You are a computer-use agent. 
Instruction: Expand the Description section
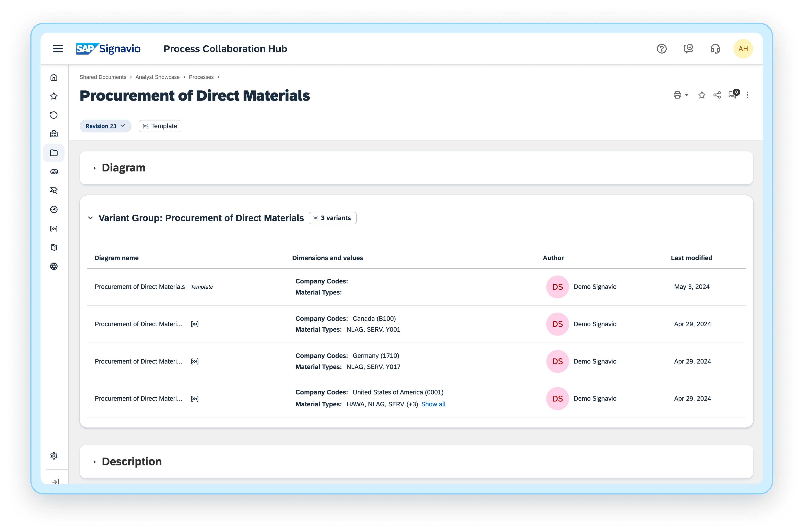[95, 461]
